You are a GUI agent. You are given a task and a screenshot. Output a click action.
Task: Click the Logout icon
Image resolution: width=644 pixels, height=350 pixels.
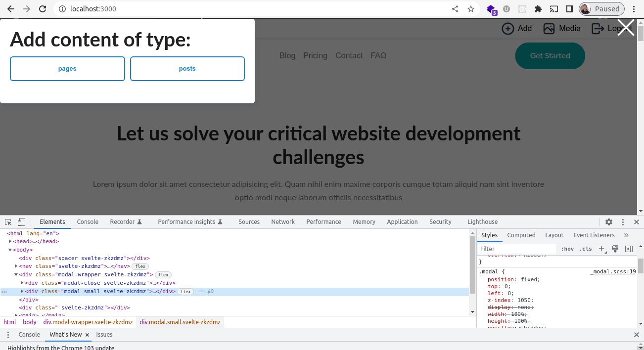click(598, 29)
